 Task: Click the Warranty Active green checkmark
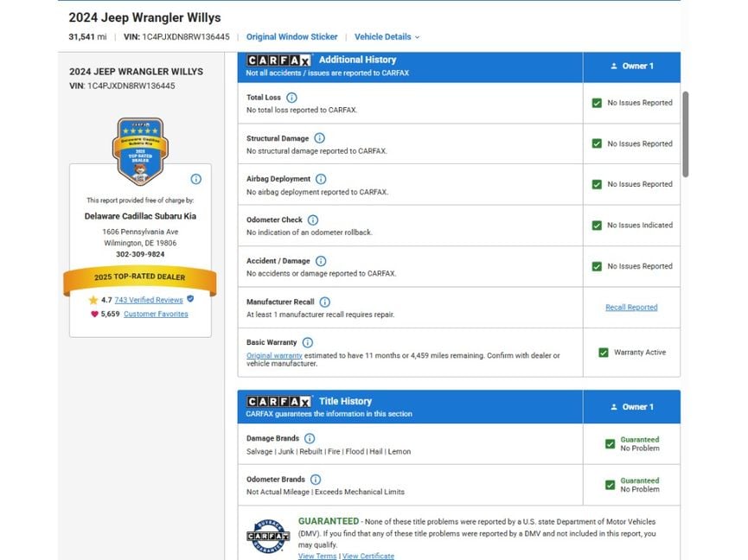tap(604, 353)
